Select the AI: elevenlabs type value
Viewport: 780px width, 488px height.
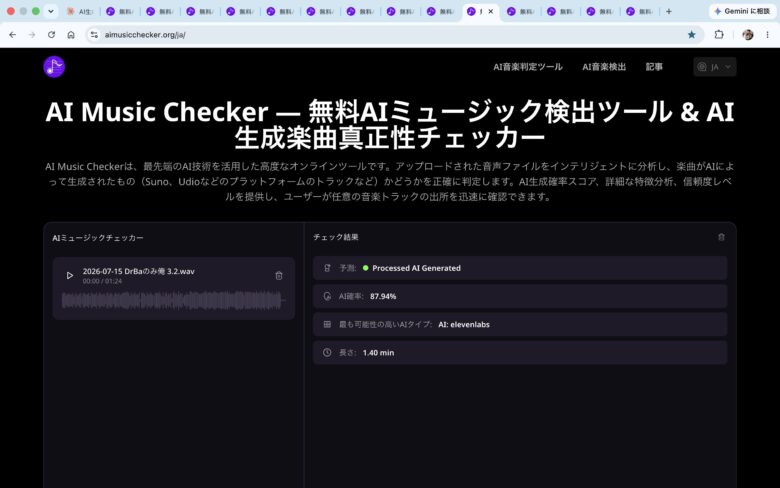point(464,324)
